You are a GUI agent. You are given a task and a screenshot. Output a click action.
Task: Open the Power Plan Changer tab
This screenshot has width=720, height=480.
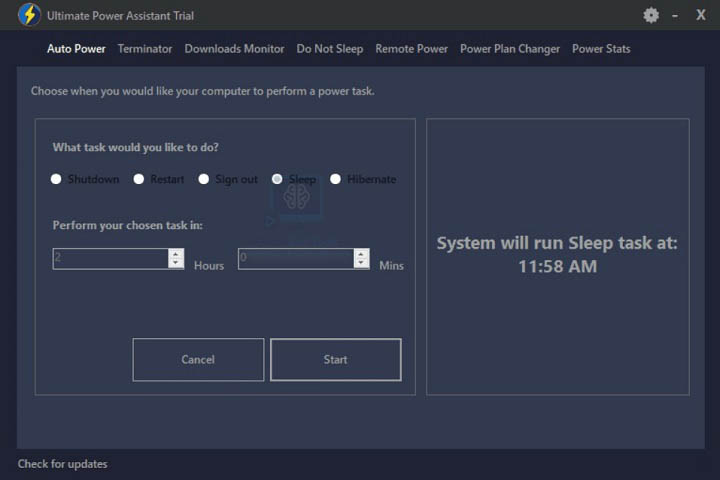pos(510,49)
